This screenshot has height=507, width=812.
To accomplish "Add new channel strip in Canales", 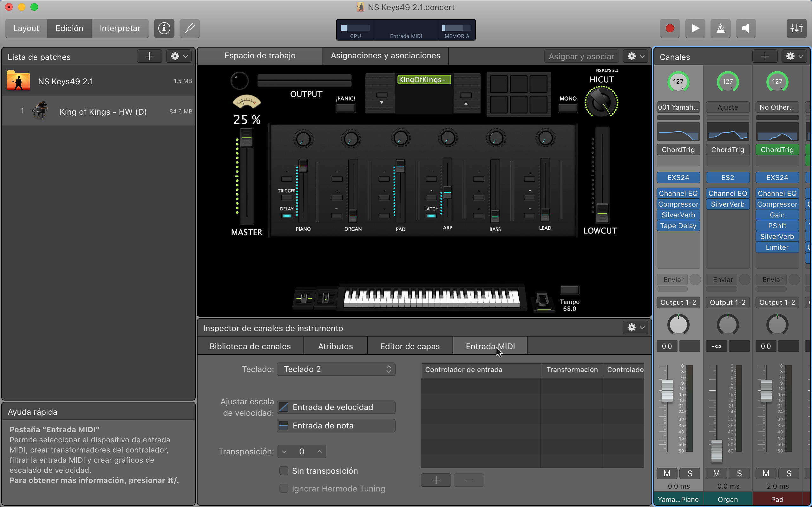I will pyautogui.click(x=765, y=56).
